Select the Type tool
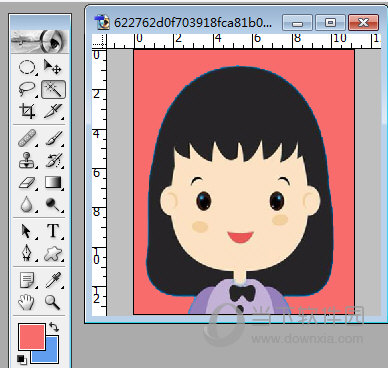Image resolution: width=388 pixels, height=368 pixels. (53, 231)
